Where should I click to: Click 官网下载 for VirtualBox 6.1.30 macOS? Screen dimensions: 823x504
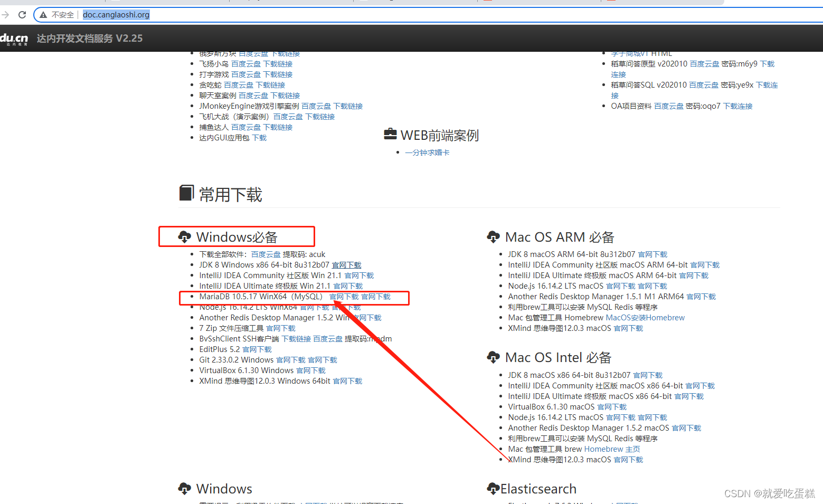612,407
